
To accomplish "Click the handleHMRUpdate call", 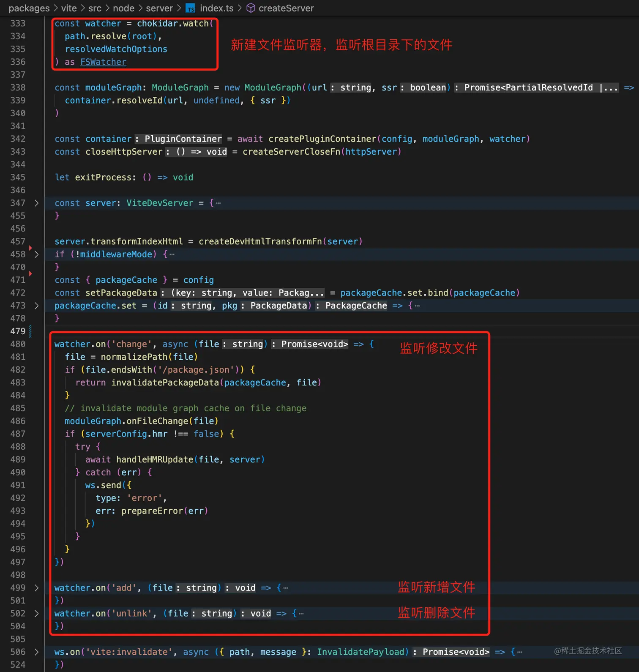I will 155,460.
